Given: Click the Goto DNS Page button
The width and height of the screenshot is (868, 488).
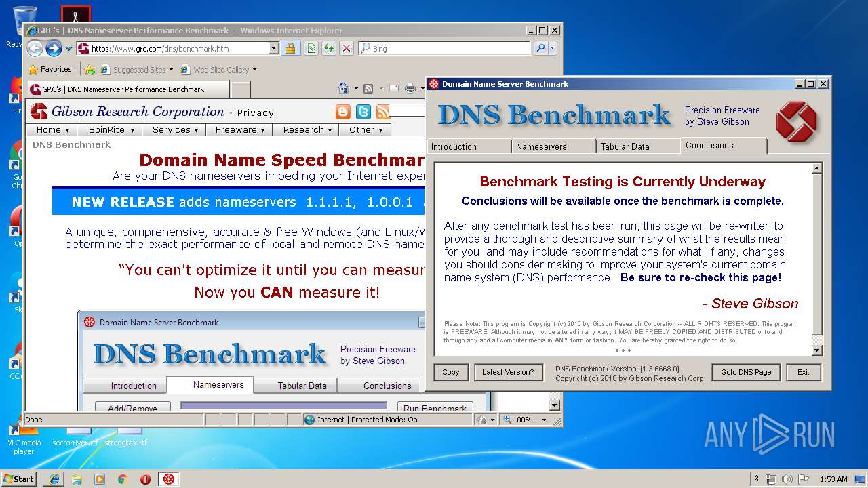Looking at the screenshot, I should click(x=746, y=372).
